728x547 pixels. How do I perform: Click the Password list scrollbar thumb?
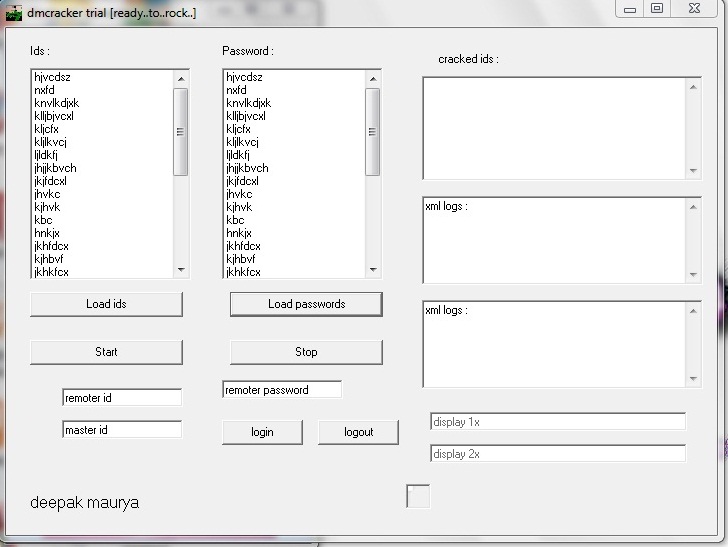372,132
